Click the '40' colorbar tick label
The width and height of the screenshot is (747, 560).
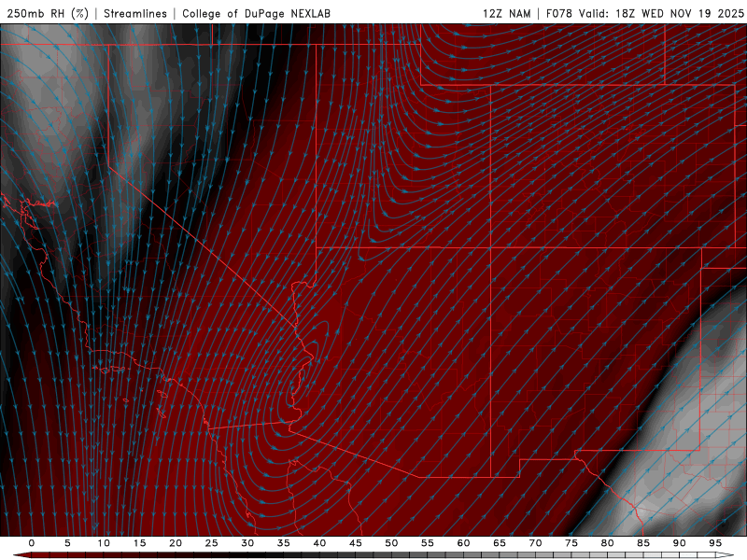(x=319, y=543)
